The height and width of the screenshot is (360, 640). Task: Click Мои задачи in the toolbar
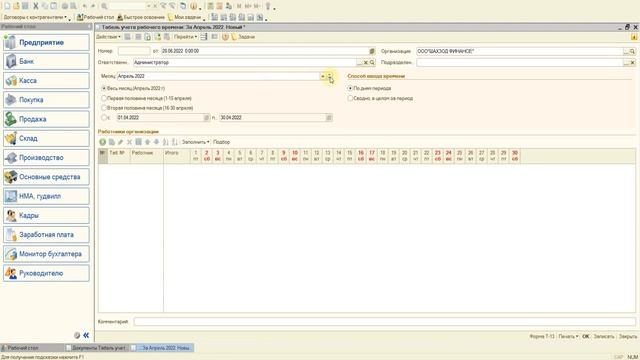coord(184,18)
